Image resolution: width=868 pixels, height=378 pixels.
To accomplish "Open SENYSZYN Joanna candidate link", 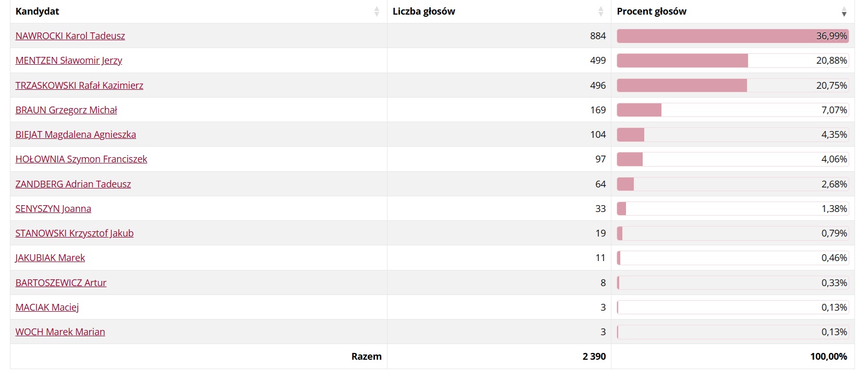I will pyautogui.click(x=53, y=209).
